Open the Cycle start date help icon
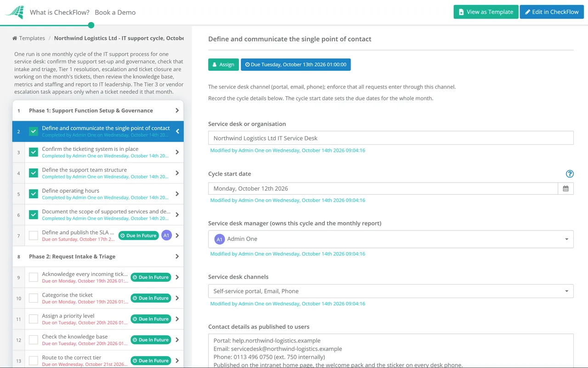The image size is (588, 368). (570, 174)
